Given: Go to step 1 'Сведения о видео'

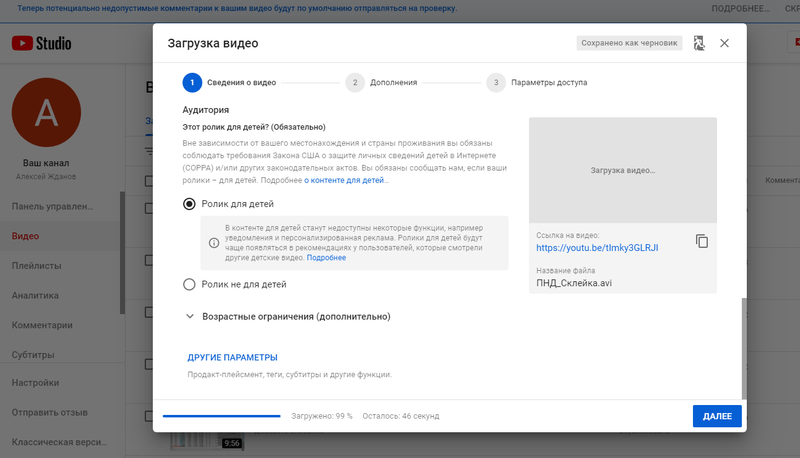Looking at the screenshot, I should coord(230,83).
